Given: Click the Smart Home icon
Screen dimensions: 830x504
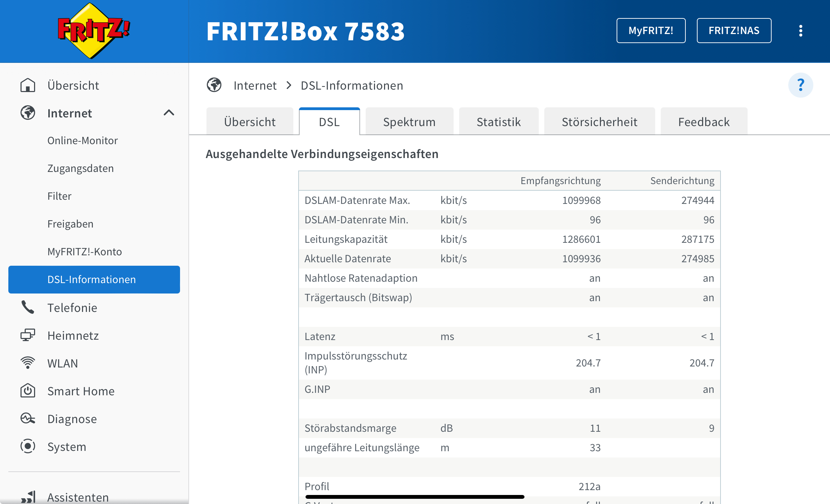Looking at the screenshot, I should pos(28,391).
